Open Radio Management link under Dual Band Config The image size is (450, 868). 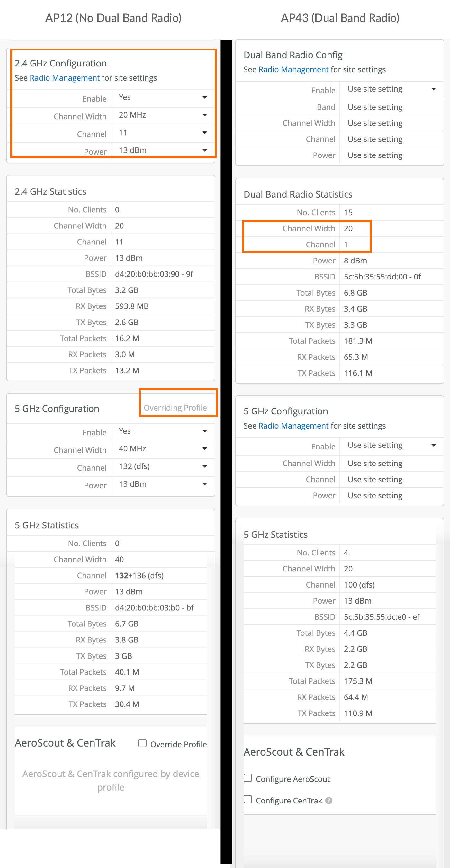(293, 69)
